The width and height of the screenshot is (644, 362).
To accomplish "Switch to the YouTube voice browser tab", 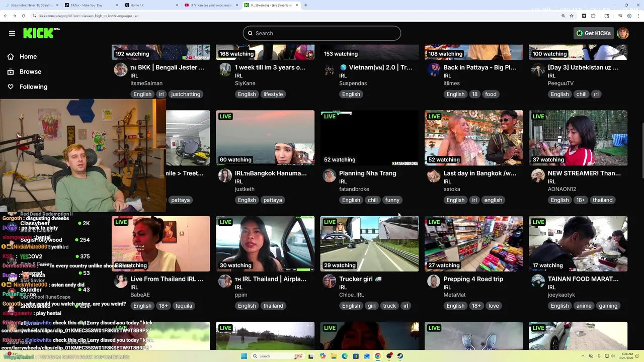I will [211, 5].
